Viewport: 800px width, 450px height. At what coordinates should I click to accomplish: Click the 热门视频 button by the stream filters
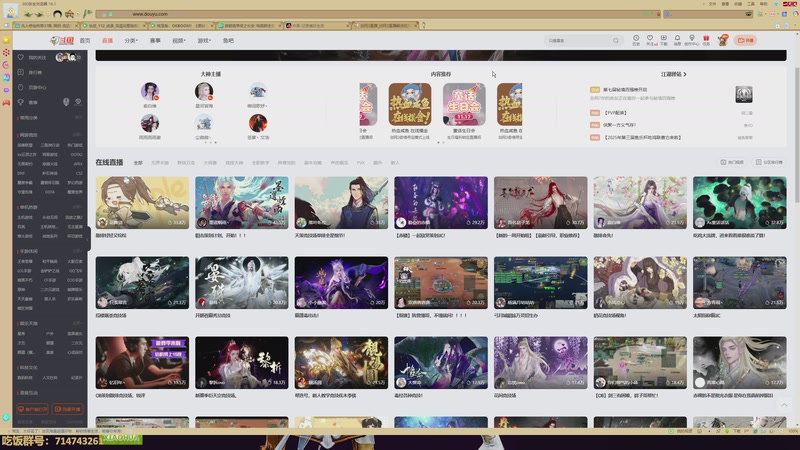pyautogui.click(x=732, y=162)
